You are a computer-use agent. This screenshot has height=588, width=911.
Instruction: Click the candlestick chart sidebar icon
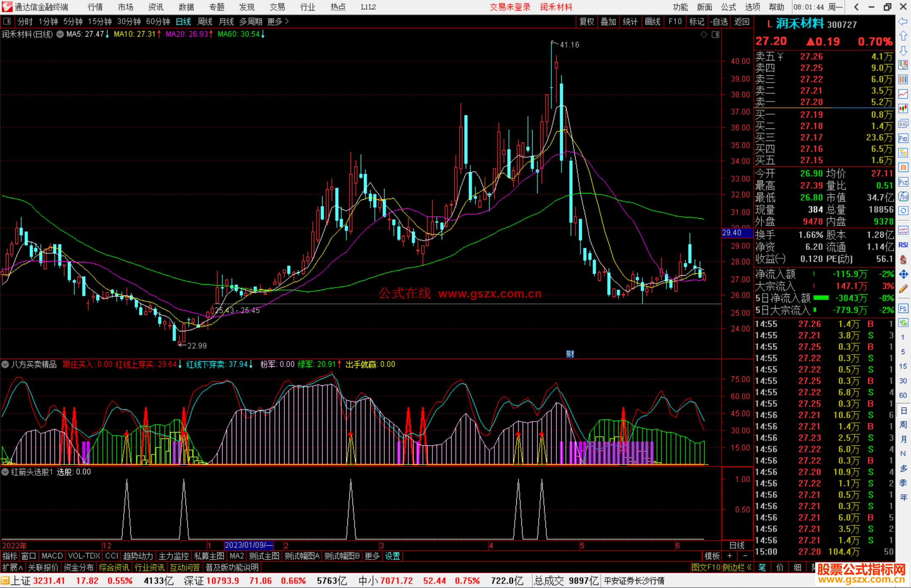pyautogui.click(x=903, y=109)
